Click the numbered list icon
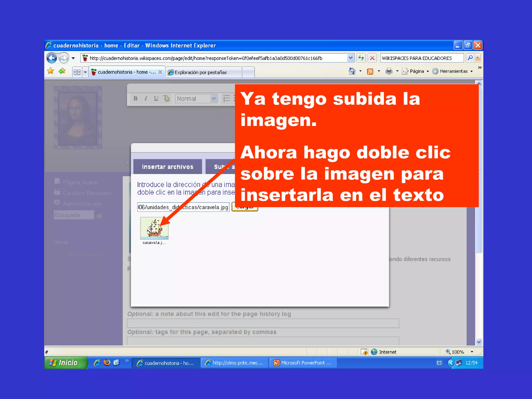This screenshot has width=532, height=399. click(227, 98)
